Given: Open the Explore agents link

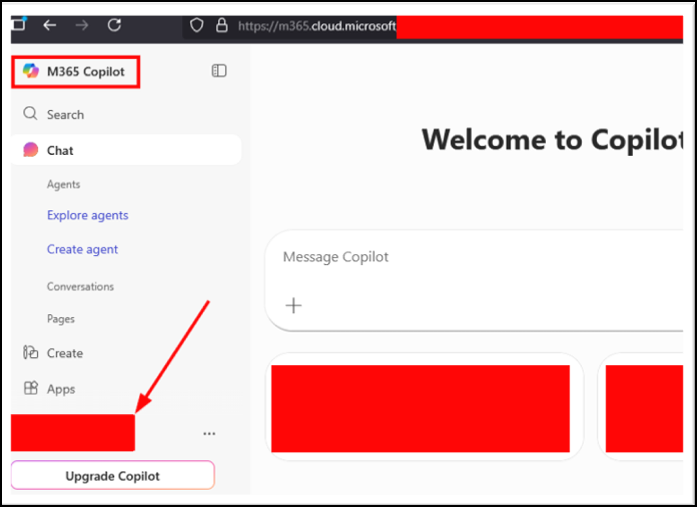Looking at the screenshot, I should (x=87, y=215).
